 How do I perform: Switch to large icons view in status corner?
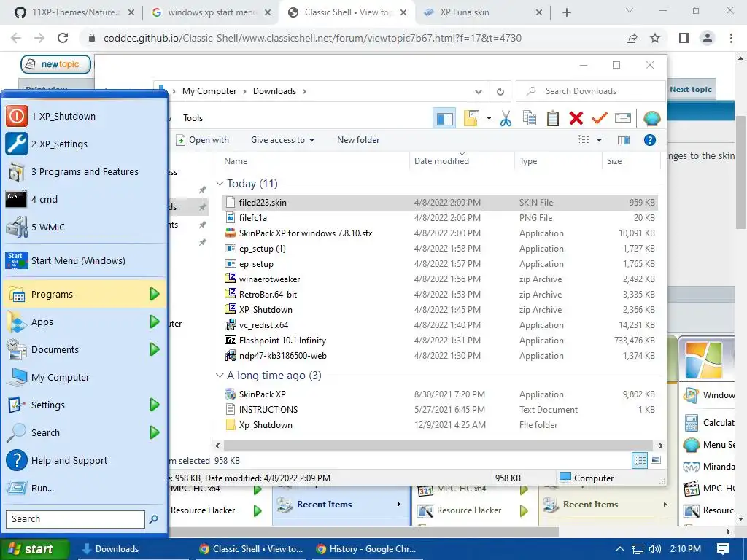[656, 460]
